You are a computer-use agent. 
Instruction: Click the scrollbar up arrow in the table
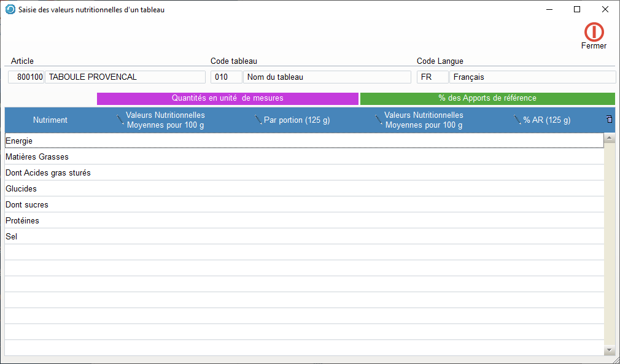pos(610,139)
